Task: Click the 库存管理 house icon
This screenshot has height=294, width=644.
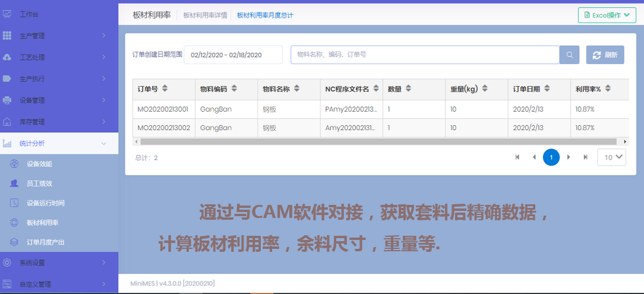Action: pos(7,122)
